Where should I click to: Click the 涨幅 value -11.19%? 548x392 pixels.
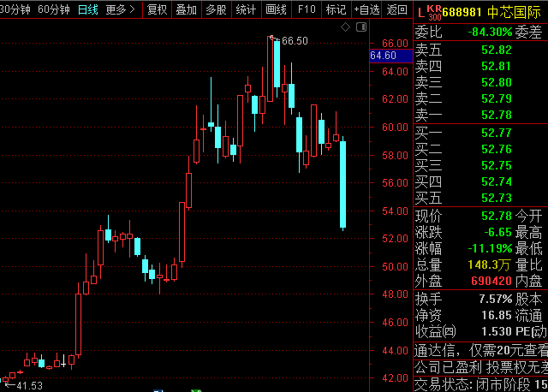point(490,248)
